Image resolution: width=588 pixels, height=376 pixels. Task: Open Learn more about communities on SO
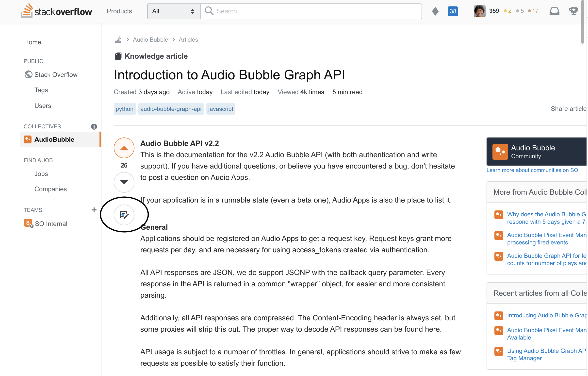click(x=532, y=170)
